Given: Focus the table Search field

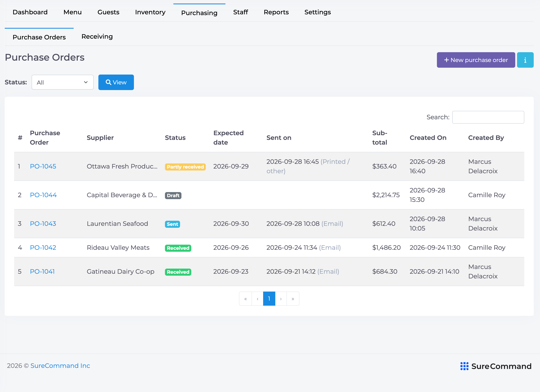Looking at the screenshot, I should (488, 117).
